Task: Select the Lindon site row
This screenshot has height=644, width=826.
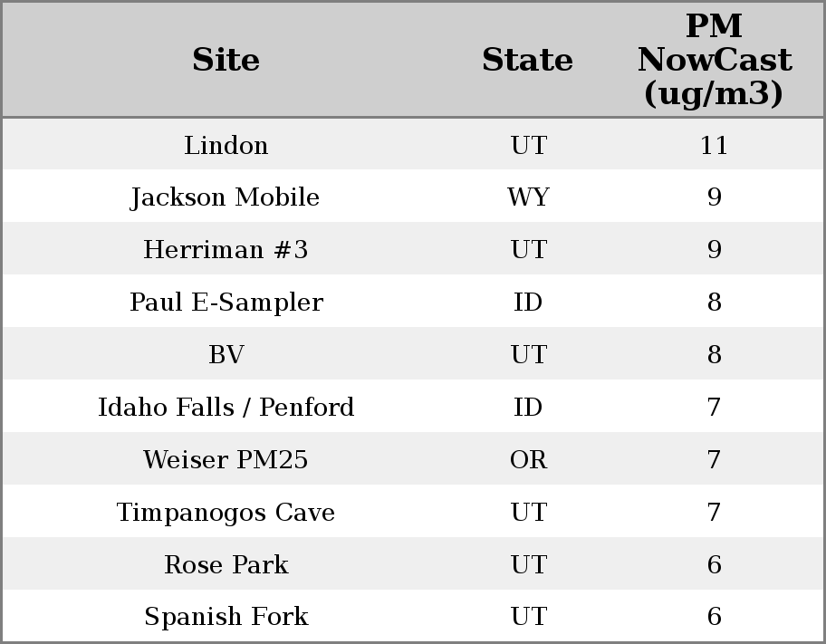Action: coord(226,146)
